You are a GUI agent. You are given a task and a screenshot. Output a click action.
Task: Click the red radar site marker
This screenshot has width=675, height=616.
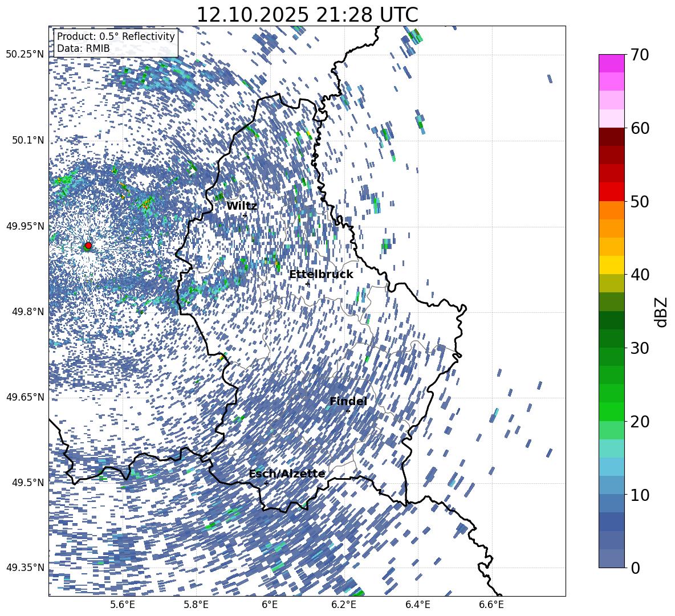coord(88,246)
